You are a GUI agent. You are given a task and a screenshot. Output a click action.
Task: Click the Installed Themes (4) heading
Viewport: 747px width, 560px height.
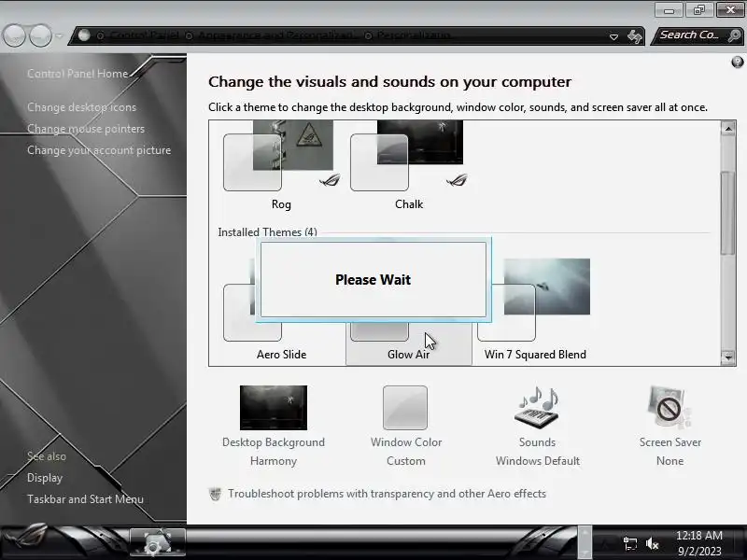(267, 231)
